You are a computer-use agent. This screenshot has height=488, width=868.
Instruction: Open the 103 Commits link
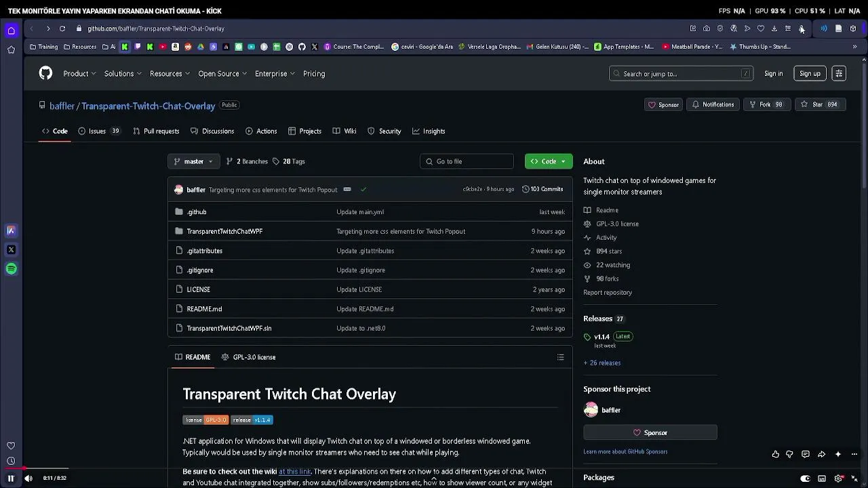click(x=542, y=189)
